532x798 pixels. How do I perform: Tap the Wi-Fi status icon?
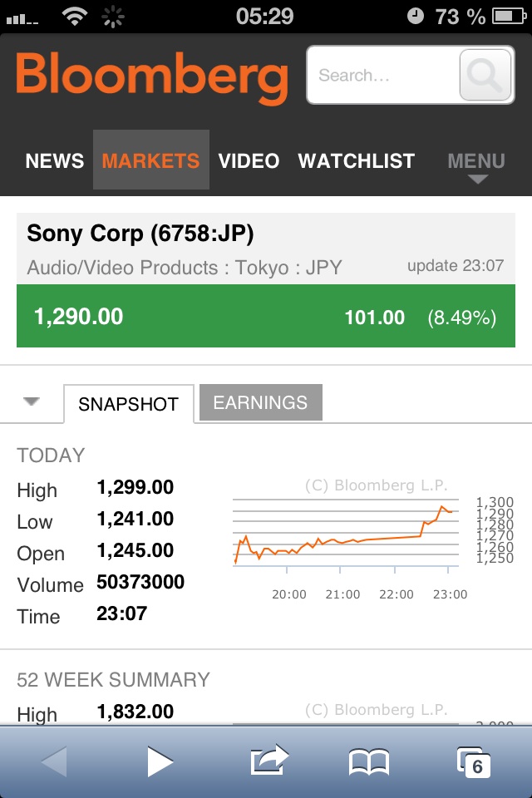[75, 16]
